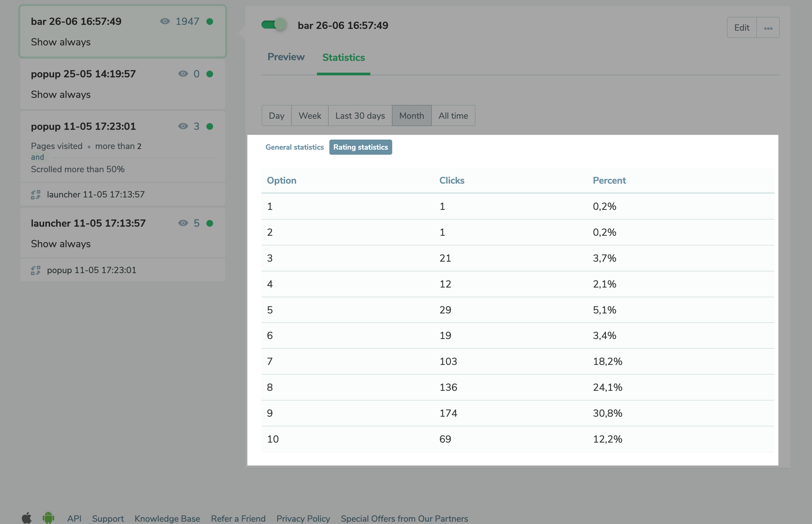This screenshot has width=812, height=524.
Task: Disable the bar 26-06 16:57:49 widget toggle
Action: (x=274, y=25)
